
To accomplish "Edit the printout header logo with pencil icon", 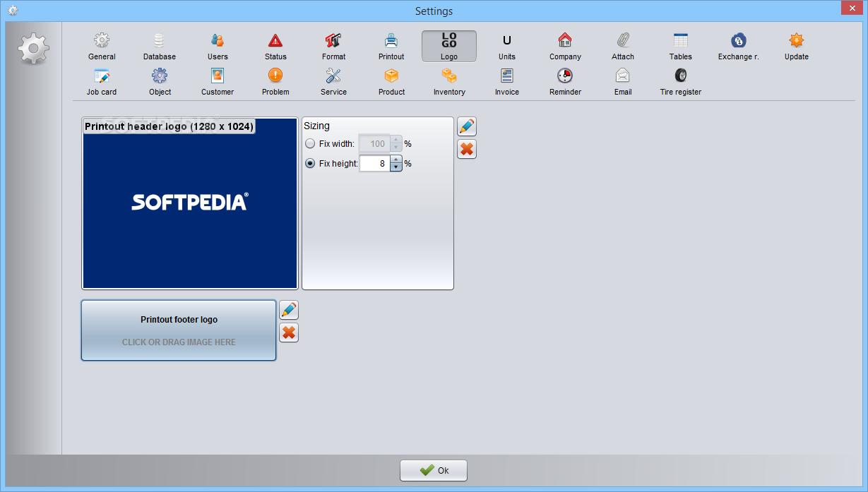I will click(x=467, y=126).
